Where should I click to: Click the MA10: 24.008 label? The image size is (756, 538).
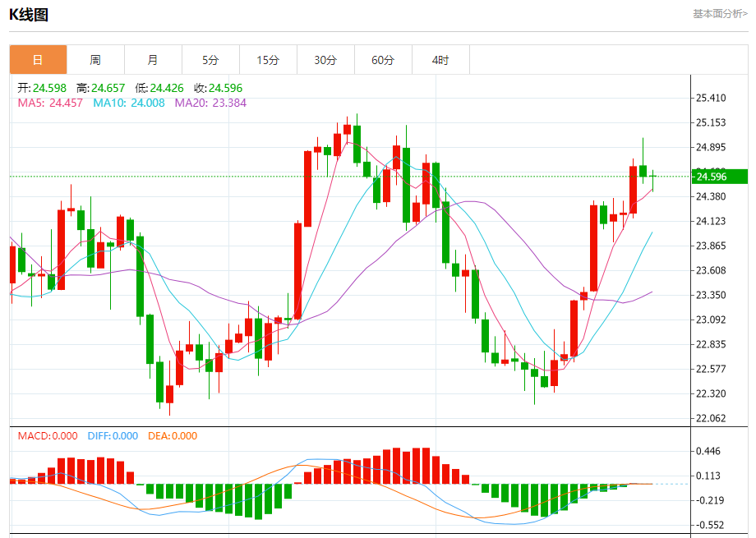point(129,103)
